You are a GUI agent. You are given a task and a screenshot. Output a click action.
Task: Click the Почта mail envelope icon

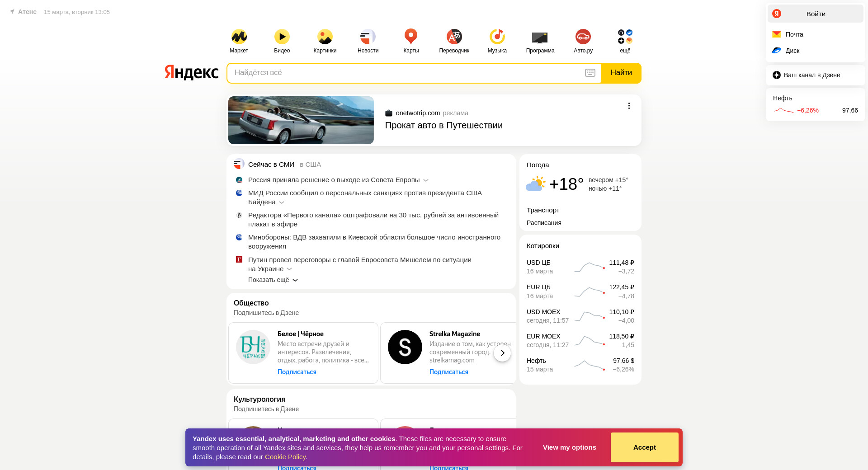point(777,34)
